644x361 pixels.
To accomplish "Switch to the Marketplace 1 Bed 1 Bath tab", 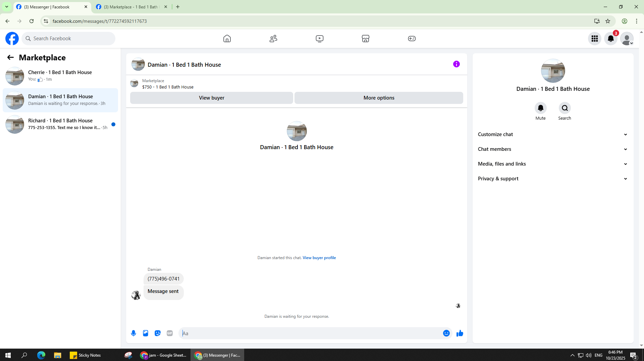I will tap(131, 7).
